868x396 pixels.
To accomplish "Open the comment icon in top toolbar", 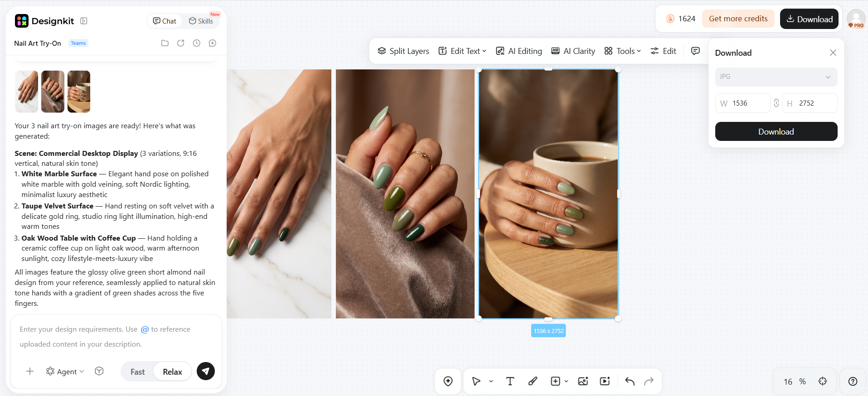I will tap(695, 51).
